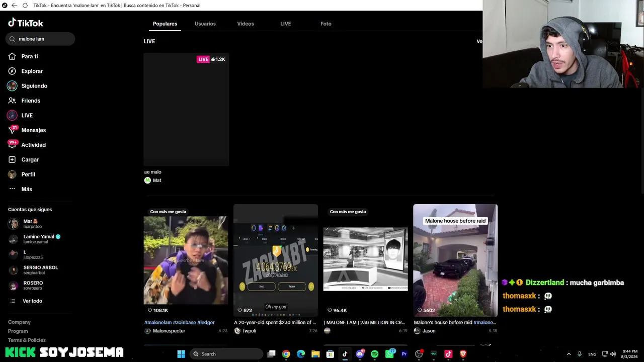Open the Siguiendo feed icon
This screenshot has width=644, height=362.
click(x=13, y=86)
